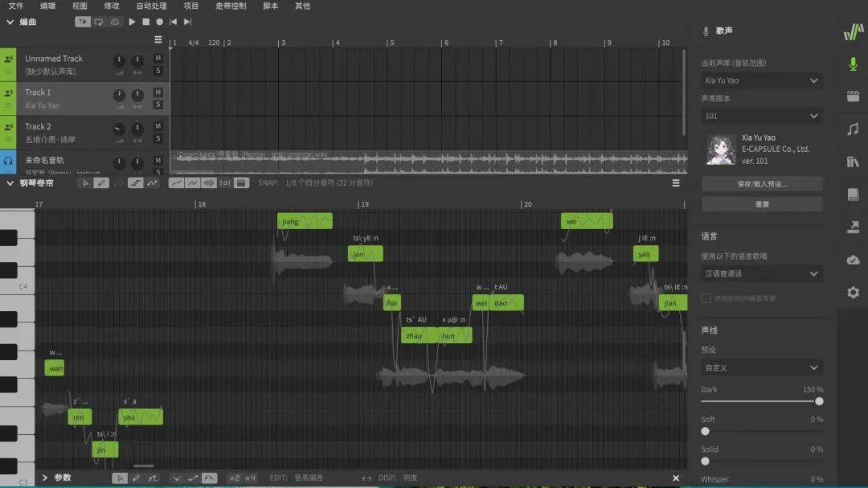Click the 保存/载入预设 button
The width and height of the screenshot is (868, 488).
[x=761, y=184]
